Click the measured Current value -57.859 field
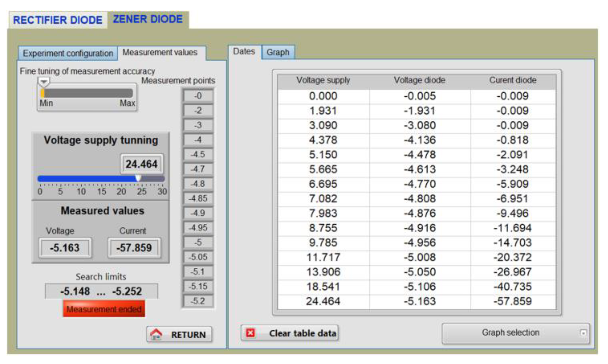 tap(134, 248)
